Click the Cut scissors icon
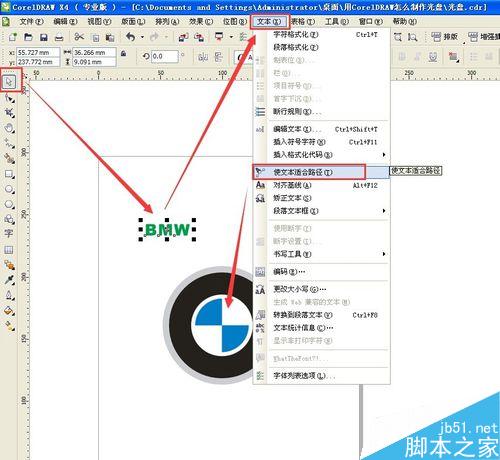 coord(79,37)
